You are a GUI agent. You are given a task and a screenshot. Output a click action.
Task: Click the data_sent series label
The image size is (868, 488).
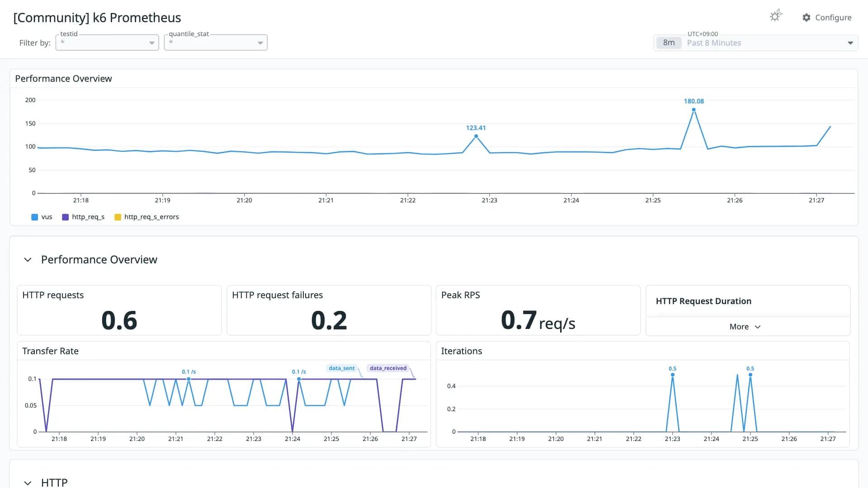(x=342, y=368)
